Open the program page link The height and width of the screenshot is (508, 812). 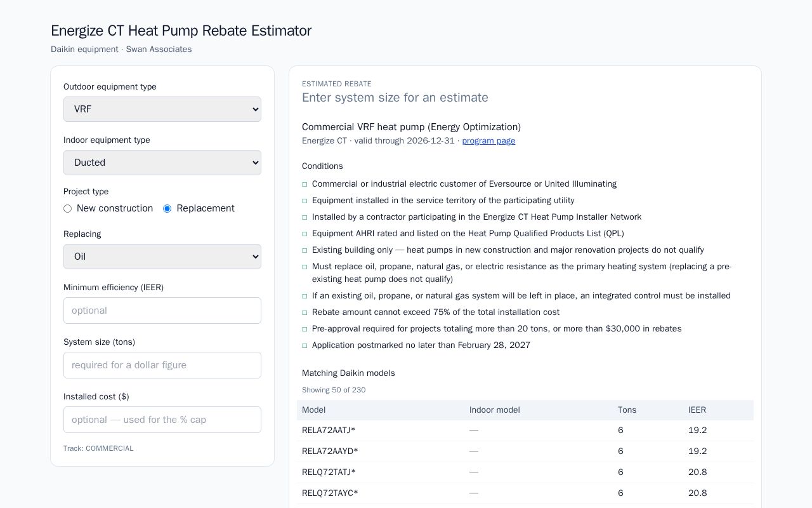(488, 141)
